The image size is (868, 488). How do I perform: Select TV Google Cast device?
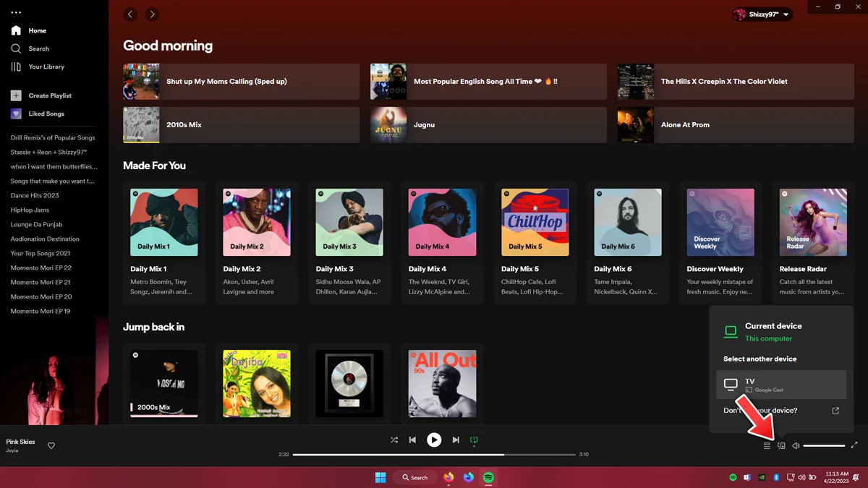781,385
